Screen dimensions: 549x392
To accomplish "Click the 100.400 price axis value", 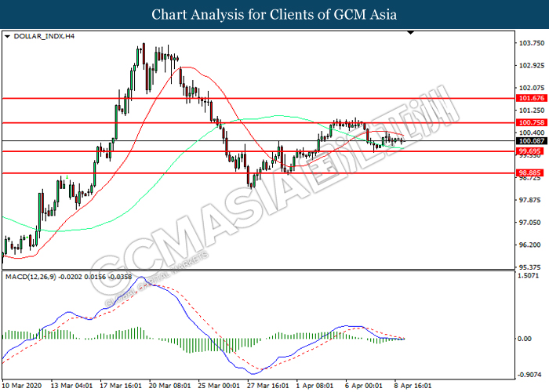I will pyautogui.click(x=532, y=132).
